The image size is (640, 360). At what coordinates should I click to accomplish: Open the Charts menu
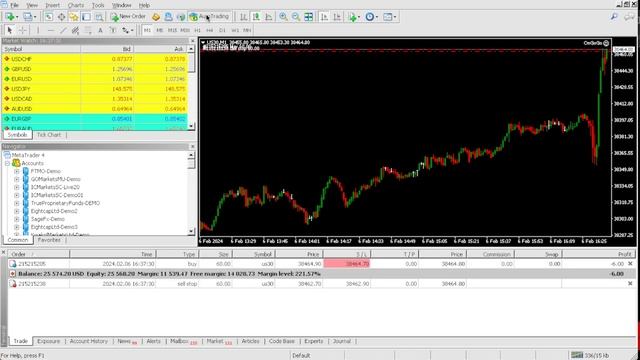[x=76, y=5]
